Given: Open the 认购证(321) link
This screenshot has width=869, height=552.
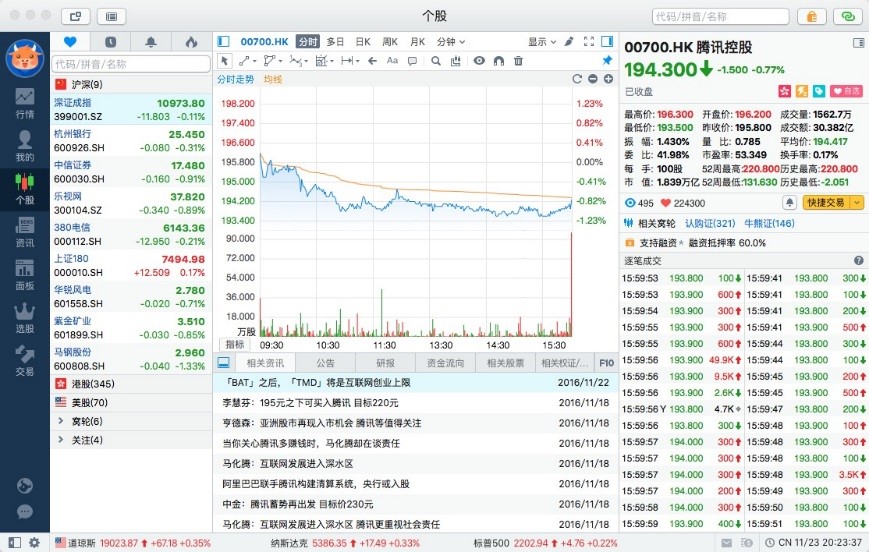Looking at the screenshot, I should pos(710,223).
